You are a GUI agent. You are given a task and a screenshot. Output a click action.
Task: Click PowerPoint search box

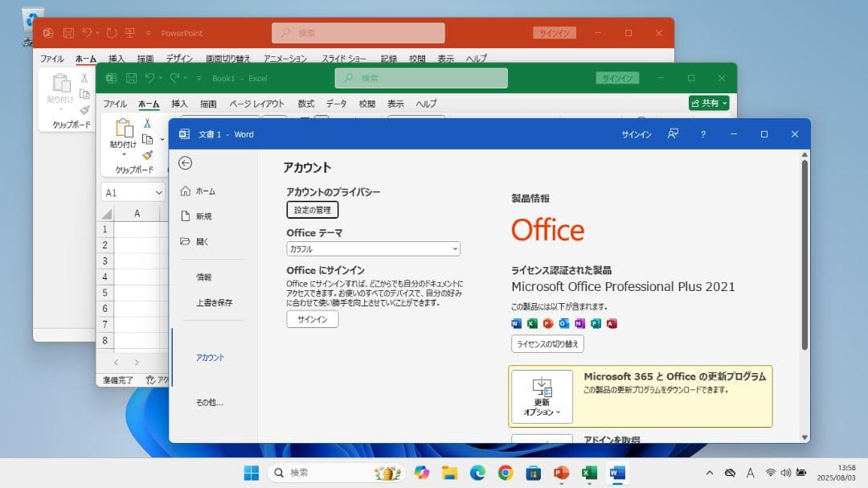[358, 33]
